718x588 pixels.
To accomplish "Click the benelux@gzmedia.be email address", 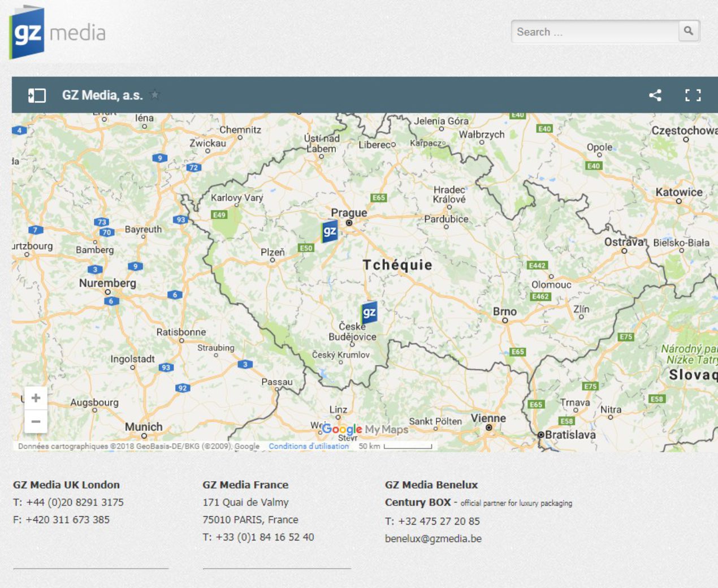I will click(x=433, y=539).
